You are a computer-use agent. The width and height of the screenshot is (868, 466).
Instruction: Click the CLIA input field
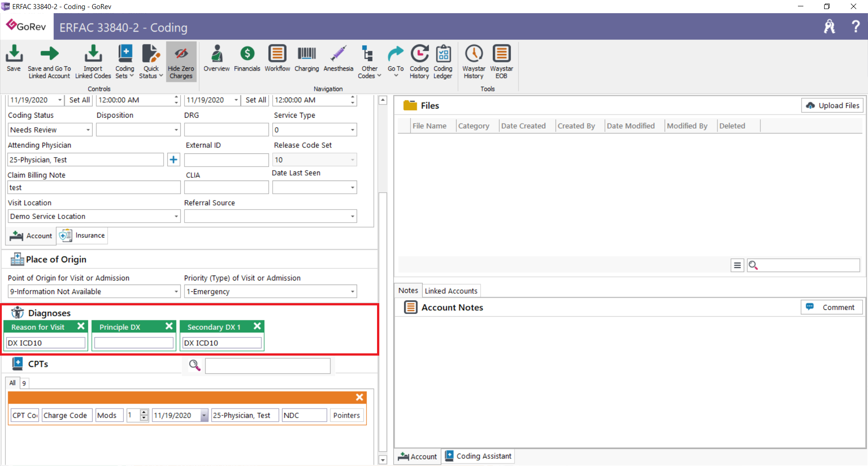(226, 187)
